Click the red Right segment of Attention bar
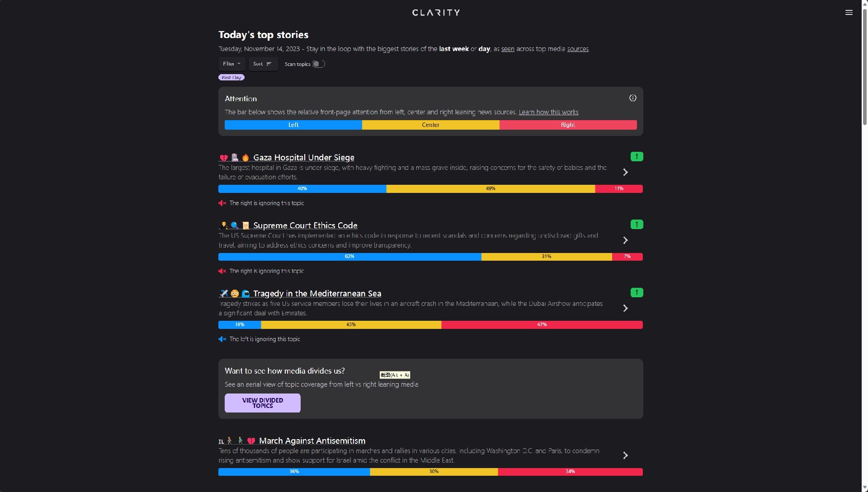868x492 pixels. (x=568, y=125)
